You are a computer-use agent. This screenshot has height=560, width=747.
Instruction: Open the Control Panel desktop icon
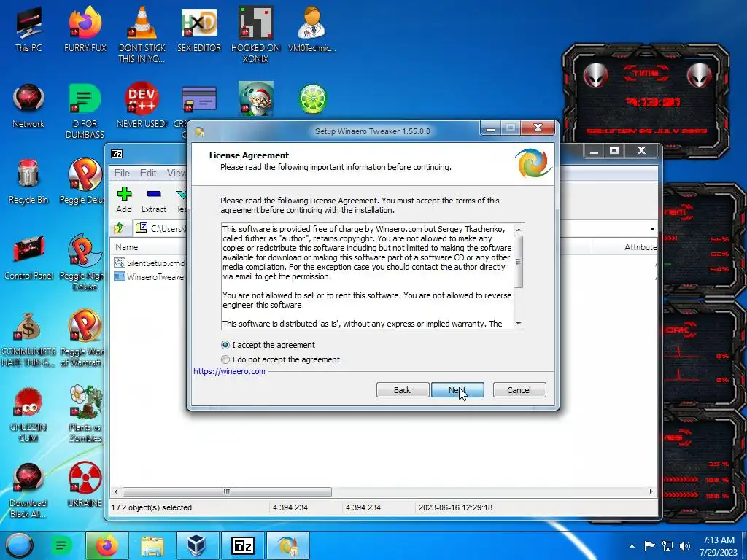(28, 257)
